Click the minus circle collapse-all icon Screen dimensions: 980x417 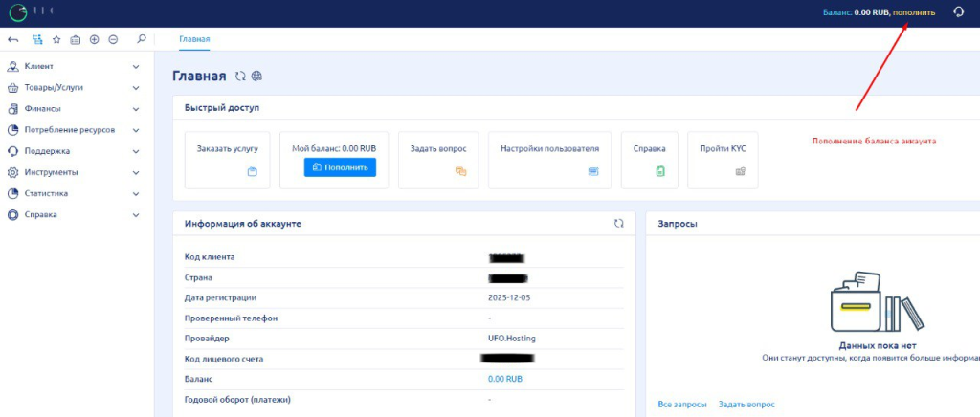(x=113, y=40)
